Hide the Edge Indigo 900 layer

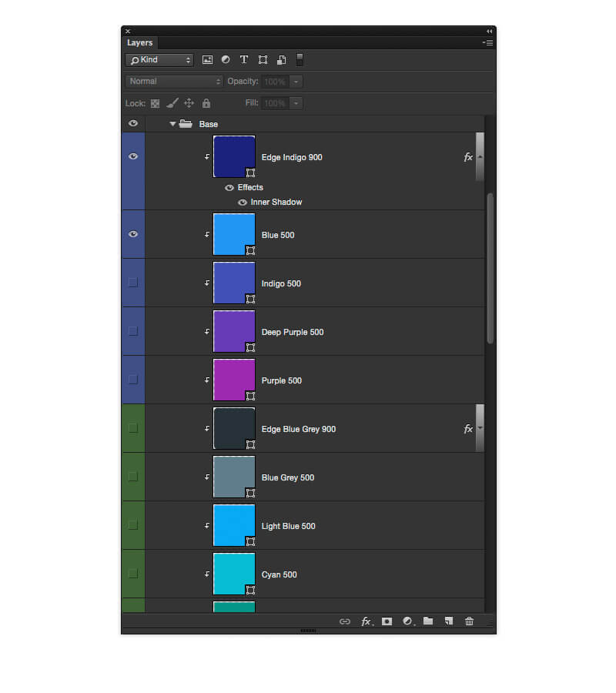pyautogui.click(x=133, y=156)
